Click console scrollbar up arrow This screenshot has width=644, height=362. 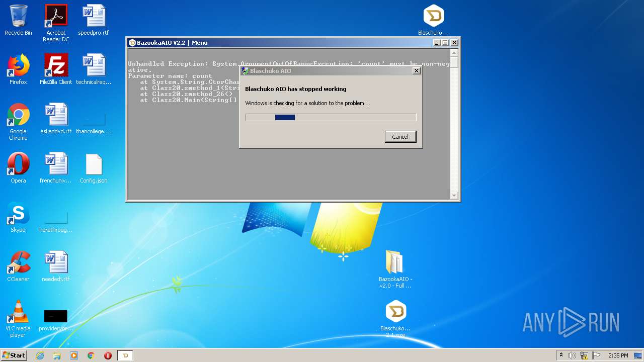[x=454, y=53]
